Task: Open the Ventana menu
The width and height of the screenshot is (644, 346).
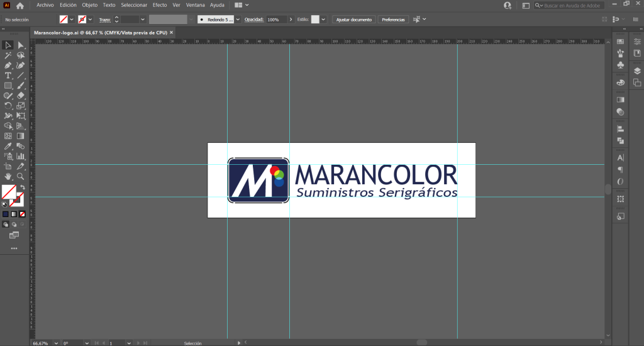Action: point(196,5)
